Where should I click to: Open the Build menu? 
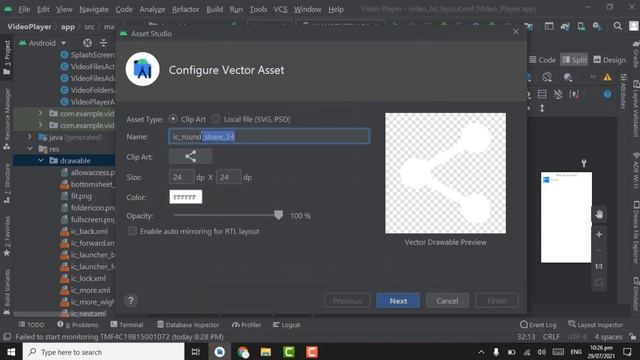[x=214, y=9]
